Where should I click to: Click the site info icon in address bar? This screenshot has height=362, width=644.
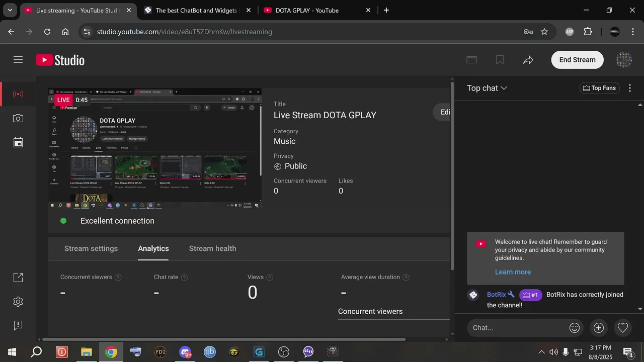[87, 32]
